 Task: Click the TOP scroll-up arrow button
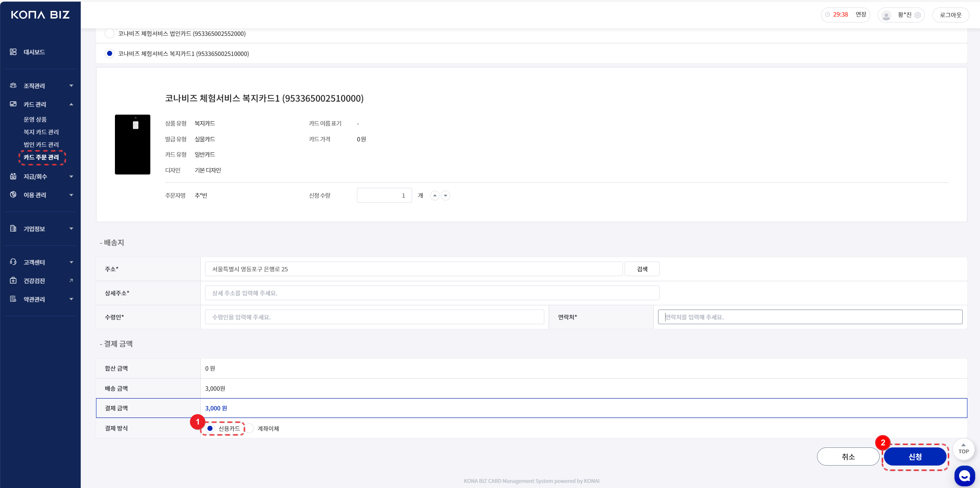pyautogui.click(x=963, y=449)
